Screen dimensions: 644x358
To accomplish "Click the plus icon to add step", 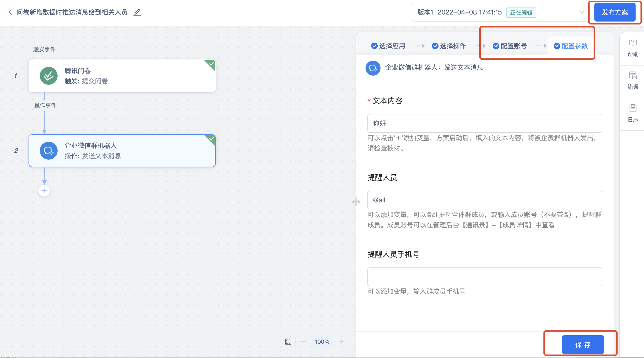I will click(44, 191).
